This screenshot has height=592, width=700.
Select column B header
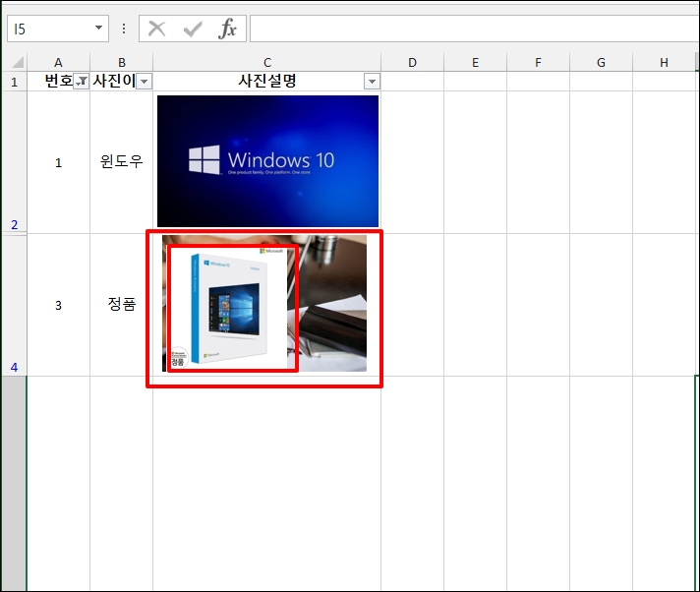point(122,62)
